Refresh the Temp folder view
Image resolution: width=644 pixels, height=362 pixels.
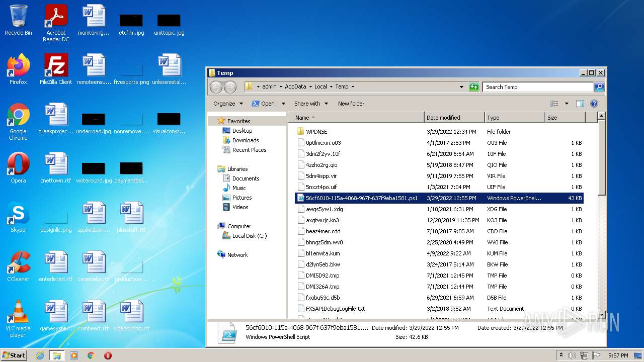point(473,87)
